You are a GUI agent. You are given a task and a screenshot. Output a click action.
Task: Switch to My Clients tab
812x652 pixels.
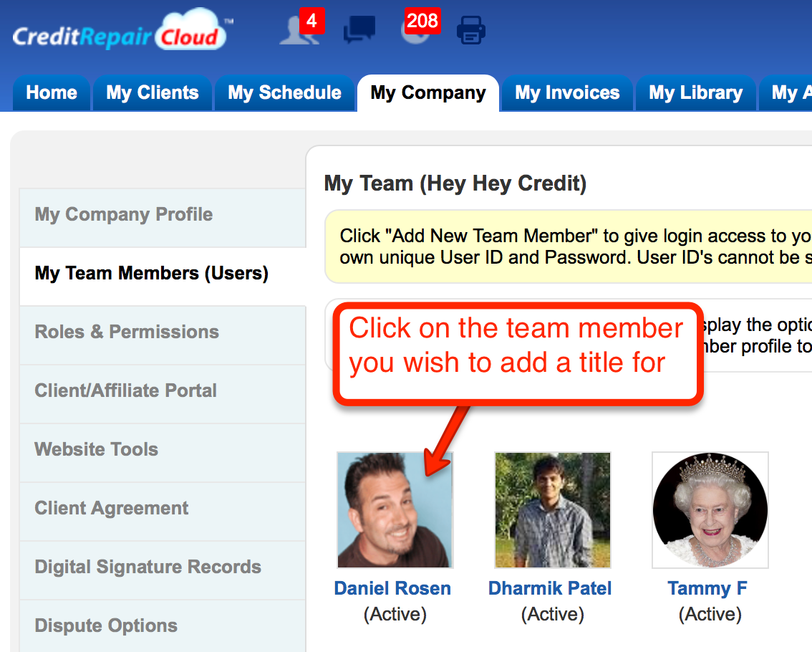153,92
